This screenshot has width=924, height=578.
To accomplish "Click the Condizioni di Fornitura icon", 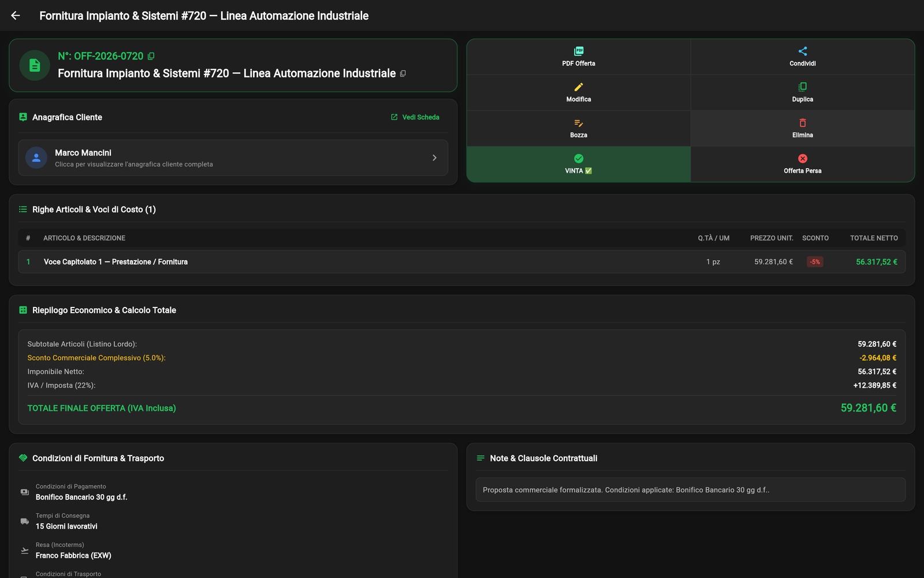I will pos(23,458).
